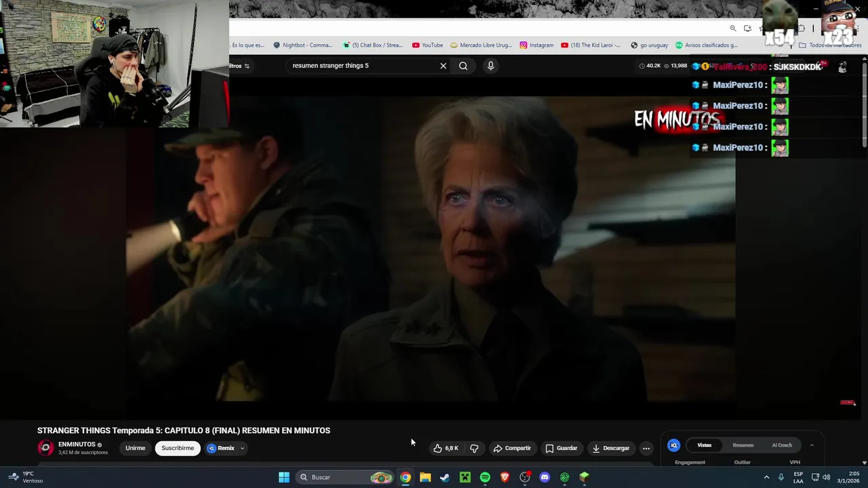Image resolution: width=868 pixels, height=488 pixels.
Task: Collapse the vidIQ panel chevron
Action: click(x=812, y=445)
